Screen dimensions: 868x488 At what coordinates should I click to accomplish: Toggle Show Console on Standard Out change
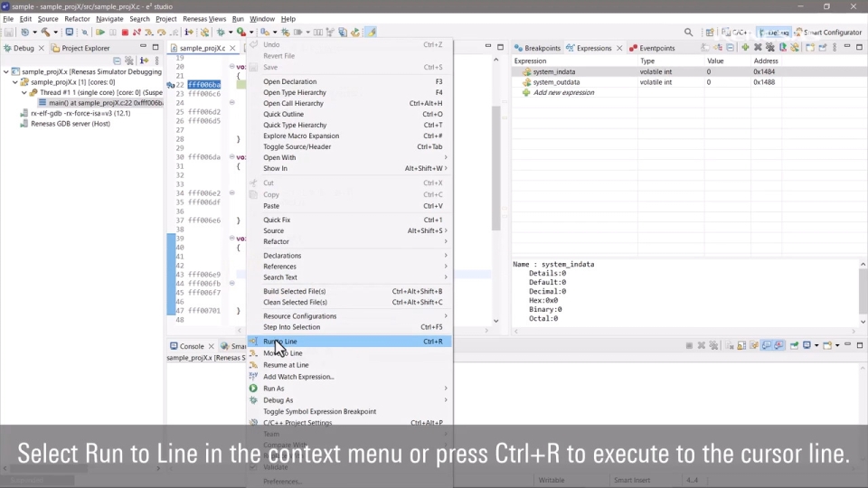pos(767,345)
